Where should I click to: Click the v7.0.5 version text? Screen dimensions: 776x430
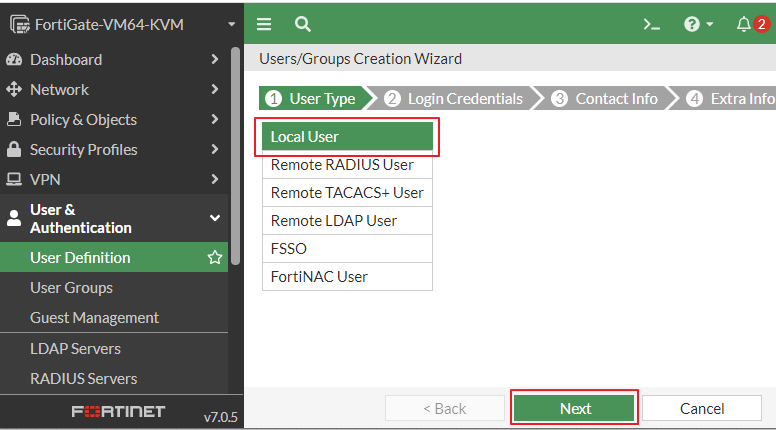click(220, 417)
